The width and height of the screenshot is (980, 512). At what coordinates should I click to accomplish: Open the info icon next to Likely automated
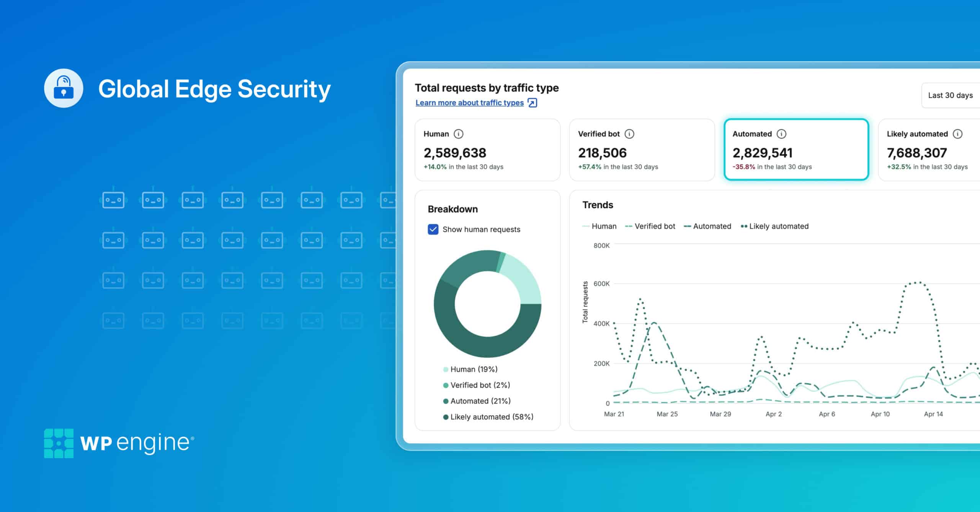[x=957, y=134]
